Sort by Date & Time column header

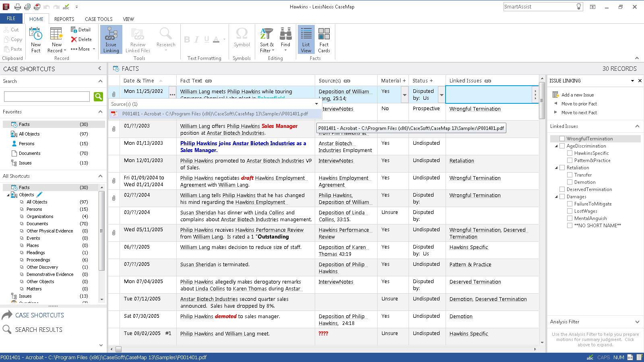(148, 80)
